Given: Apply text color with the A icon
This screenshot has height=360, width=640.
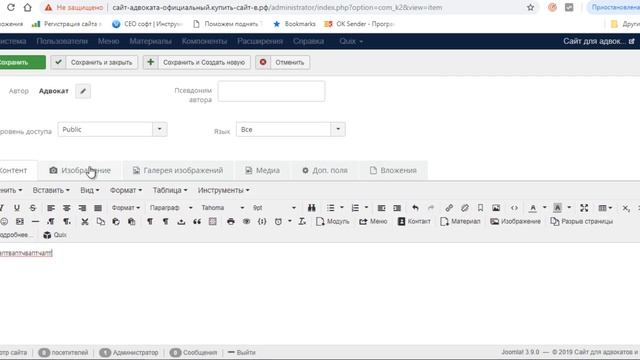Looking at the screenshot, I should (x=533, y=208).
